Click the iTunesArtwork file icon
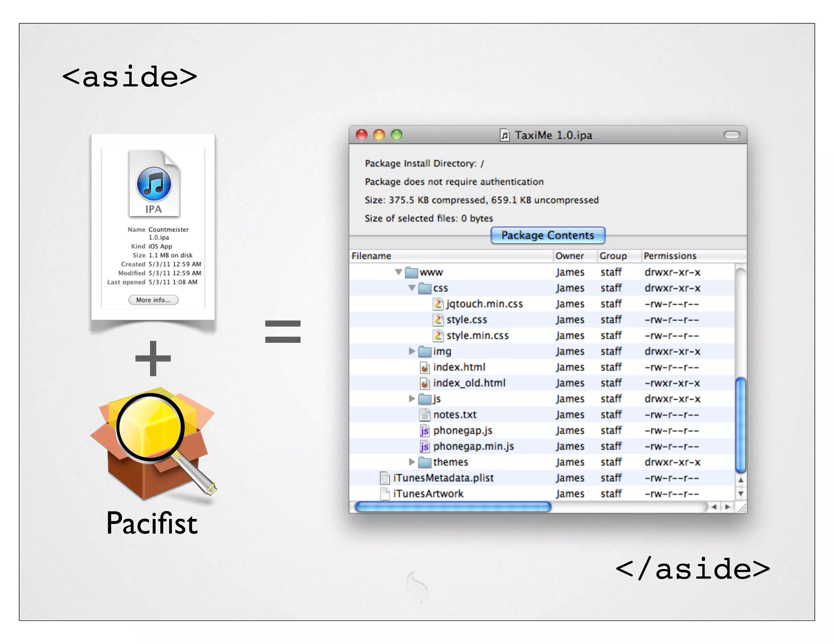Screen dimensions: 834x644 pyautogui.click(x=384, y=494)
